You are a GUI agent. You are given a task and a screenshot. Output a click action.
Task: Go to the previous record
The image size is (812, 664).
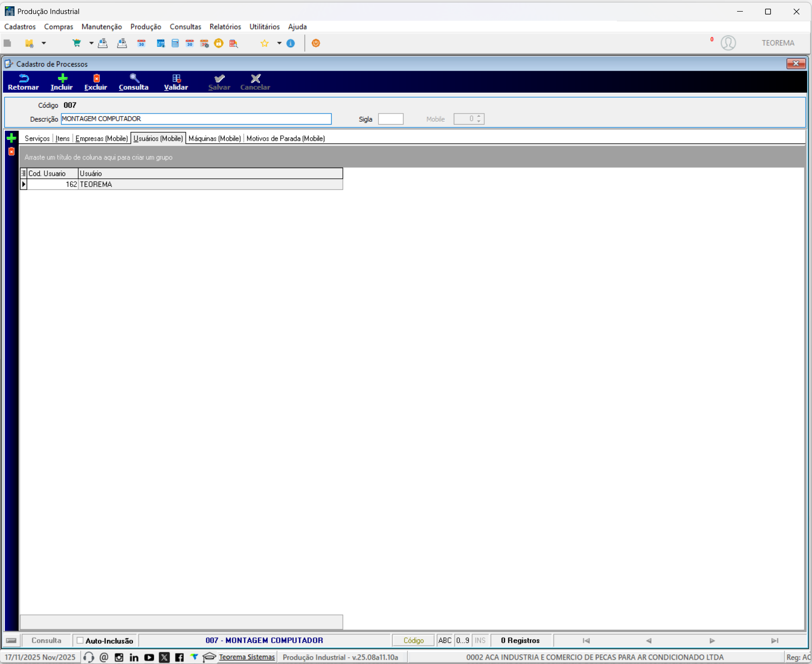tap(649, 640)
